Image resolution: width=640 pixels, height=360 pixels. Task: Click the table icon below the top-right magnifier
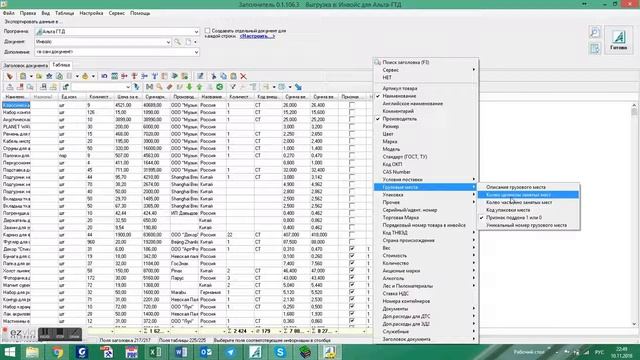595,49
